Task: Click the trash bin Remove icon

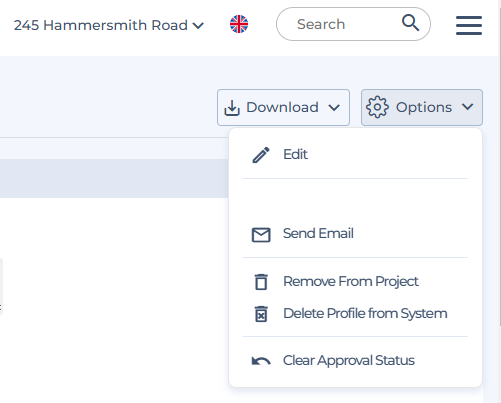Action: (x=261, y=282)
